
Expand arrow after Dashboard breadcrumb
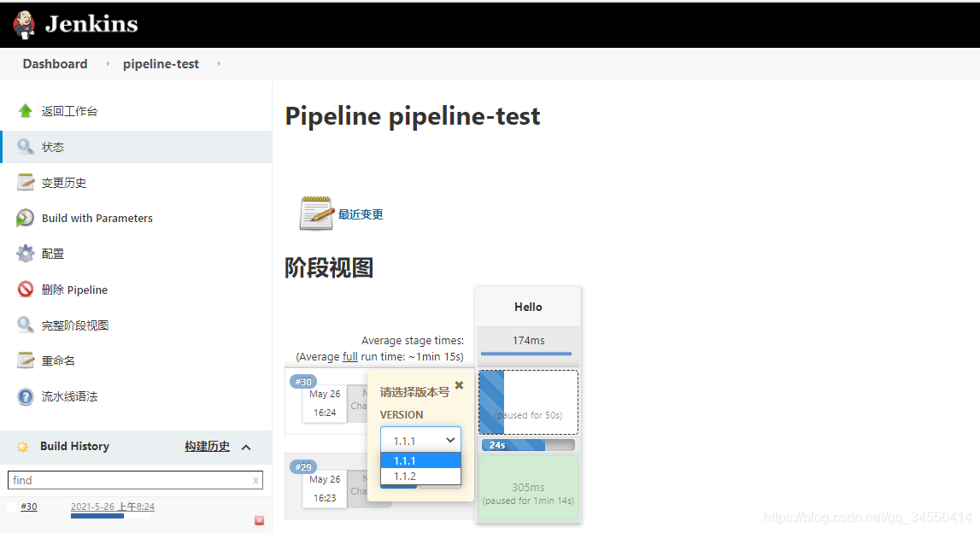point(108,64)
